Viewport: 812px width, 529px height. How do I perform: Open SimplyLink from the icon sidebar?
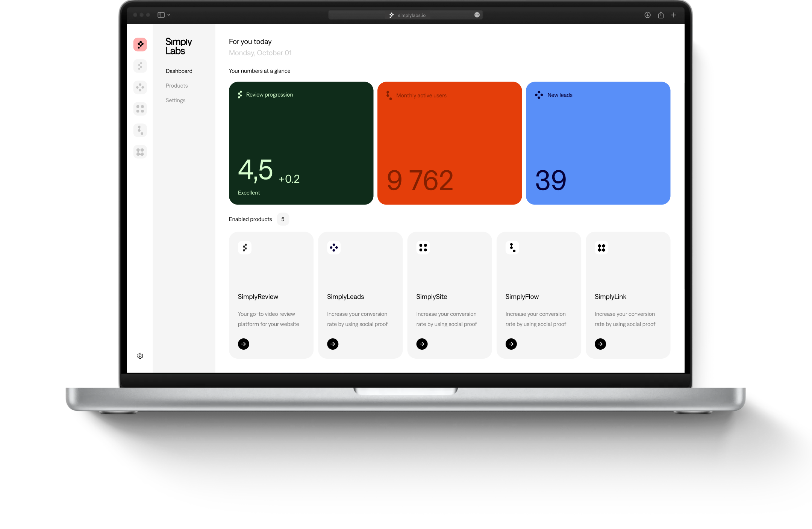click(140, 152)
